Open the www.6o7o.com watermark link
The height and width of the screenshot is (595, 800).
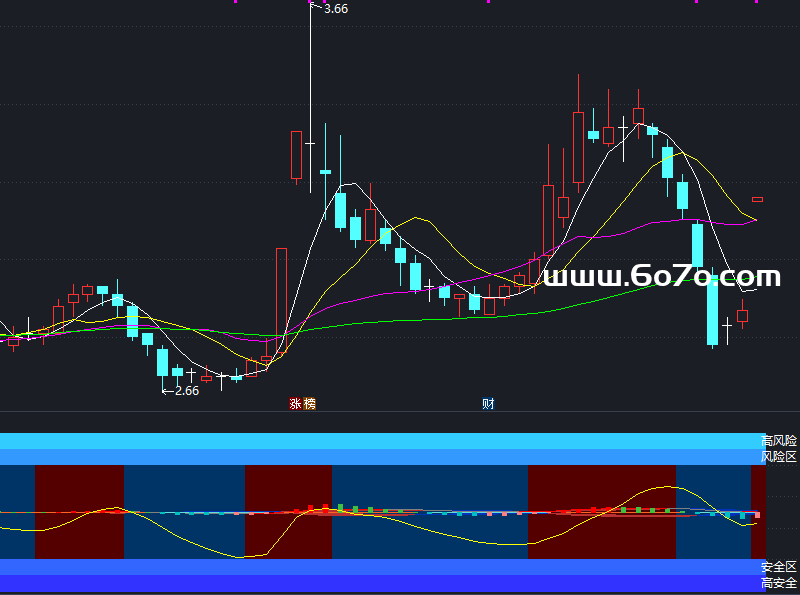pos(660,277)
